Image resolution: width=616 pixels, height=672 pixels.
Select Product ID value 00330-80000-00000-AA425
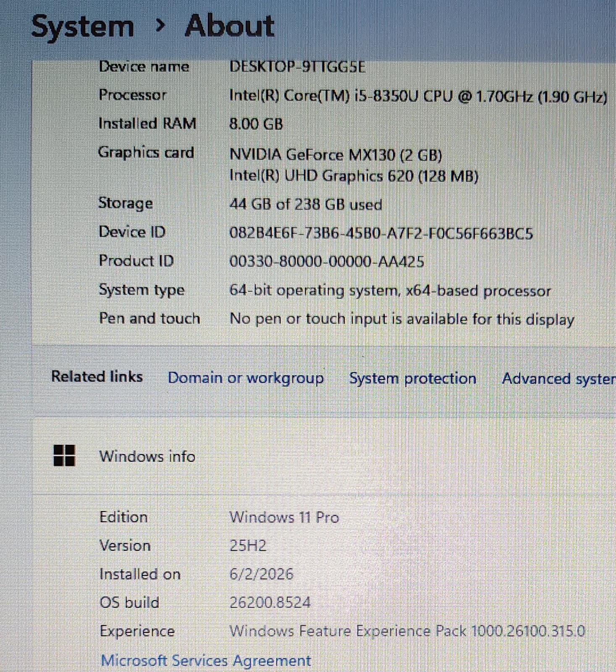(x=327, y=262)
